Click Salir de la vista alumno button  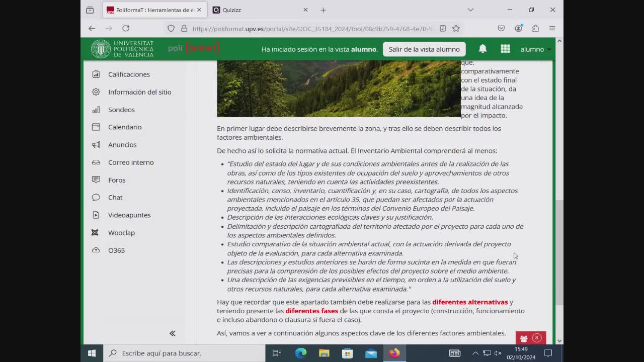[424, 49]
